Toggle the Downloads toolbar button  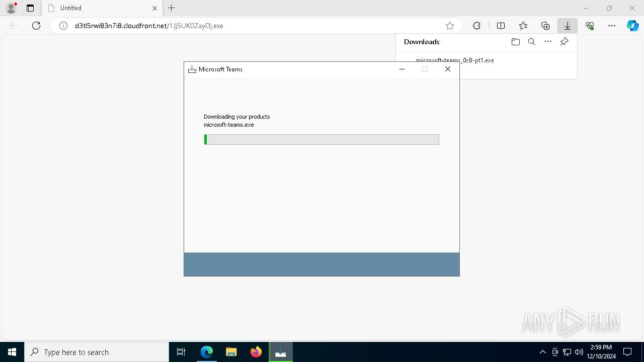[568, 26]
